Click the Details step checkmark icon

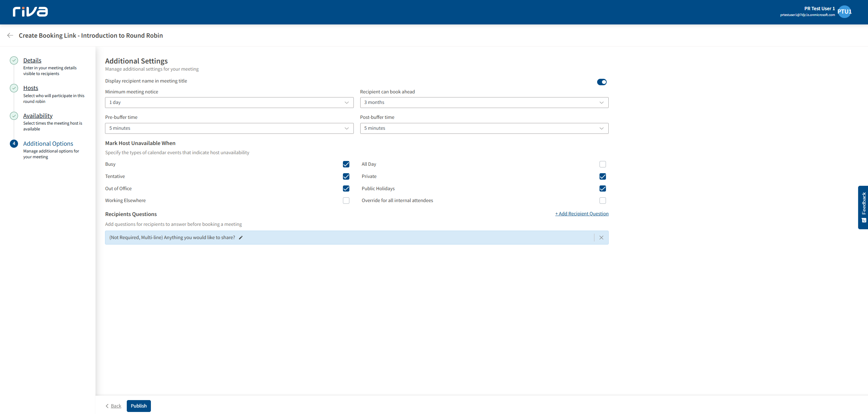click(14, 60)
